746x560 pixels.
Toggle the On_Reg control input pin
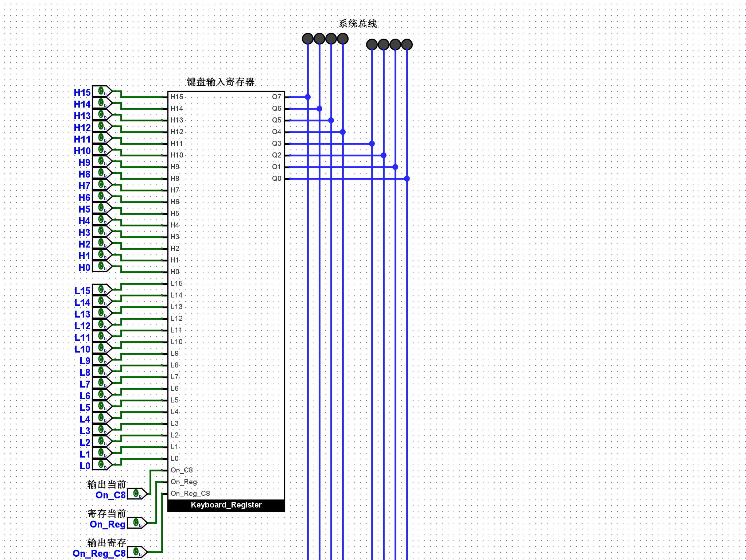(x=137, y=523)
